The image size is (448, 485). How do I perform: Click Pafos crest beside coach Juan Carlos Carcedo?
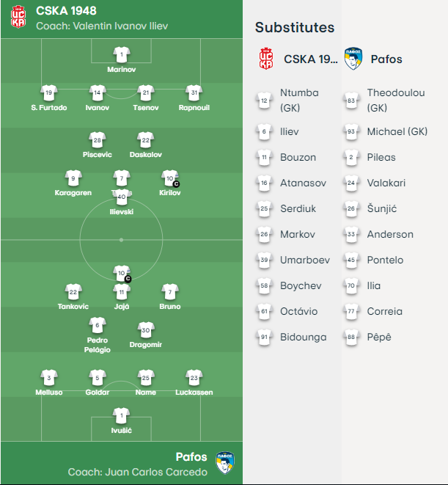point(225,463)
